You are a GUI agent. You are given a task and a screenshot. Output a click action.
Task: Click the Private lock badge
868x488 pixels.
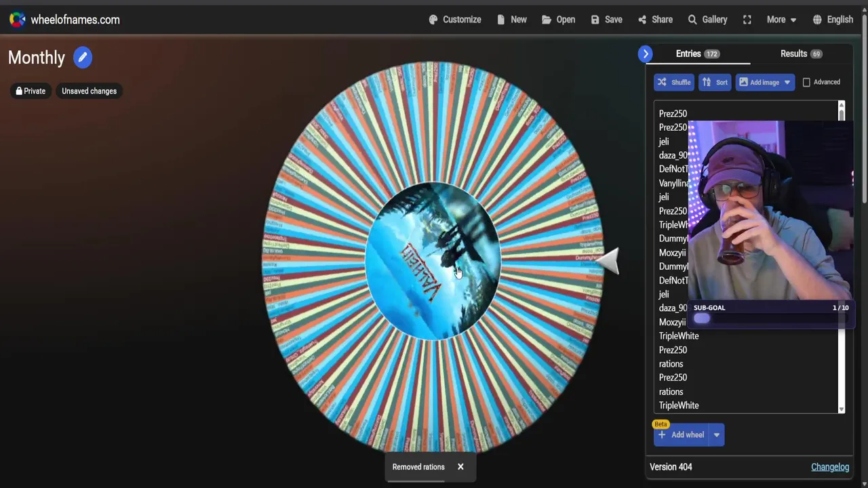tap(31, 91)
